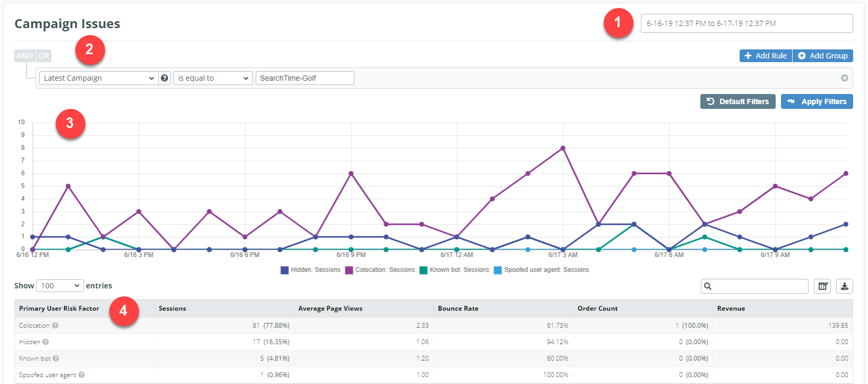Click the Apply Filters button
Image resolution: width=868 pixels, height=384 pixels.
point(817,101)
